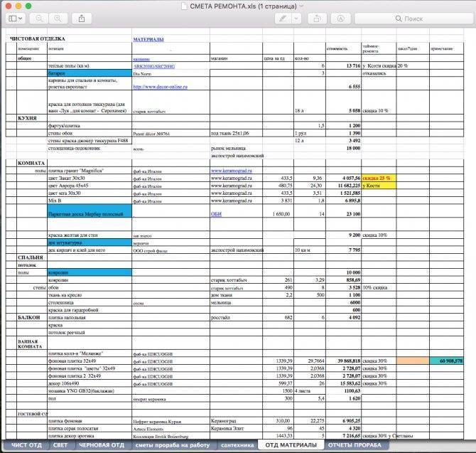Open the SRK20HG-SRC20HG product link

coord(154,66)
